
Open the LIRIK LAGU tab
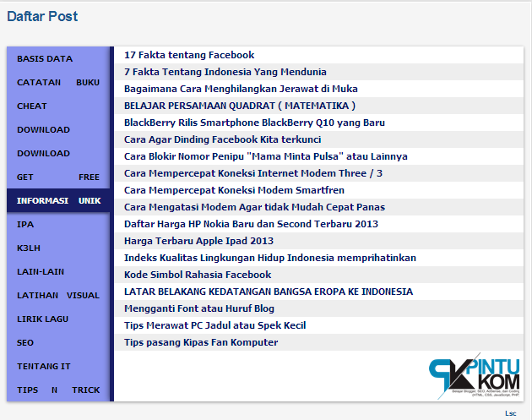[58, 319]
